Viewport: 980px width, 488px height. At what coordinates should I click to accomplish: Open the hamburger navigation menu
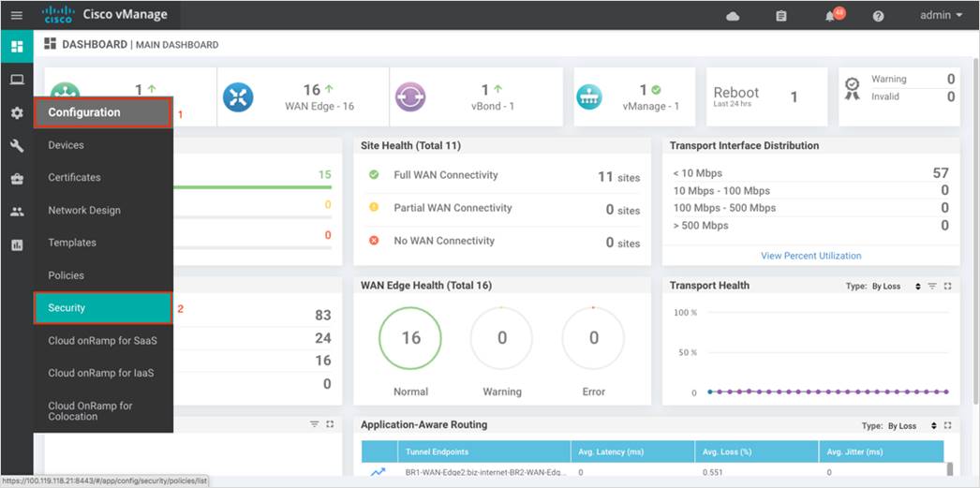tap(17, 16)
